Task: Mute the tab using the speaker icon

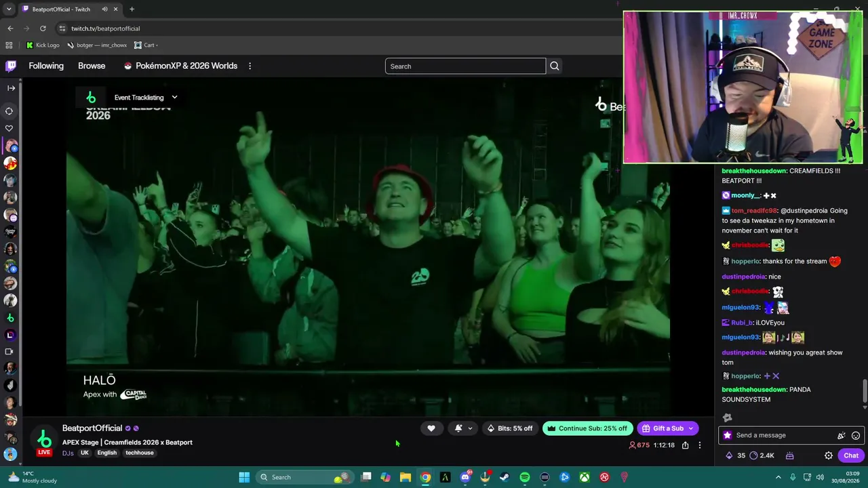Action: point(104,9)
